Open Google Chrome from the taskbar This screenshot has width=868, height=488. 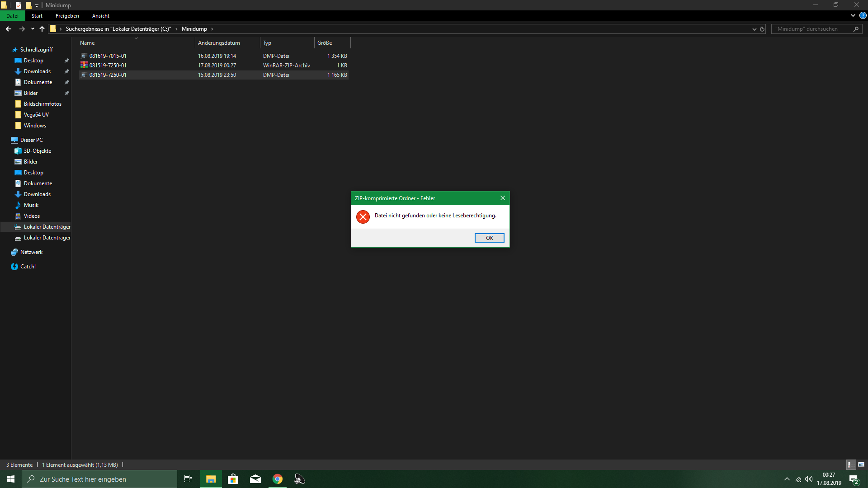[278, 479]
